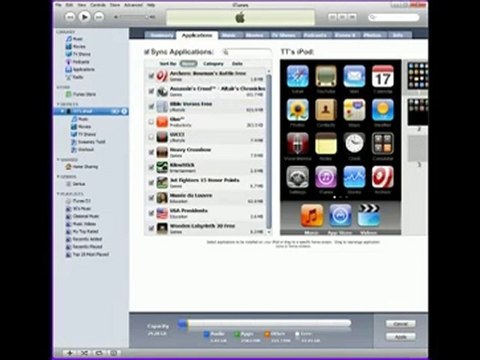Click the Cancel button
The image size is (480, 360).
pyautogui.click(x=401, y=324)
